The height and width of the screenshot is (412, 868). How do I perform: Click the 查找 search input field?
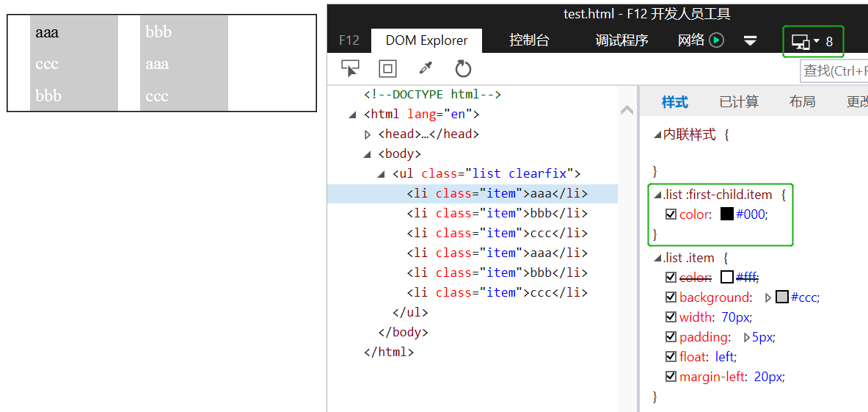834,71
